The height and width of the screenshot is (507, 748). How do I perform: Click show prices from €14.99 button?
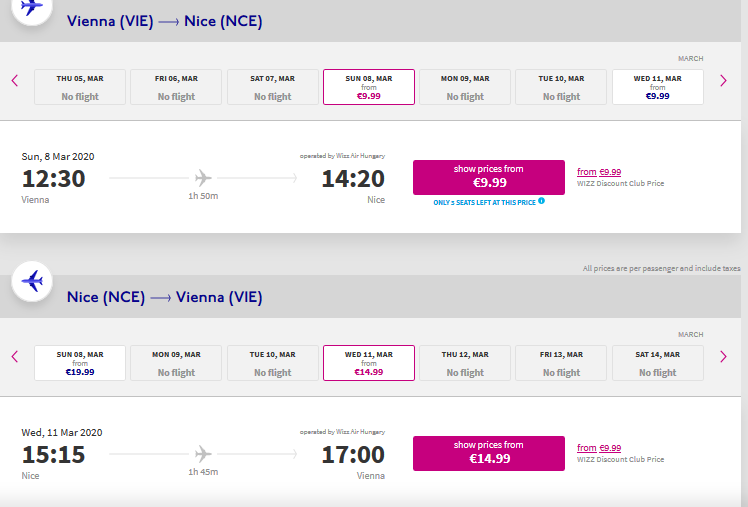coord(488,454)
